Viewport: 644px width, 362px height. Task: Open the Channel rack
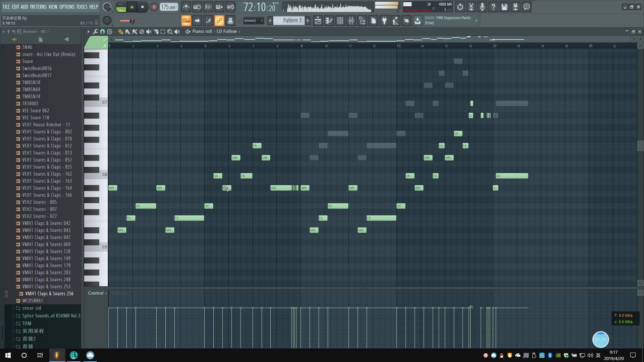[x=340, y=21]
